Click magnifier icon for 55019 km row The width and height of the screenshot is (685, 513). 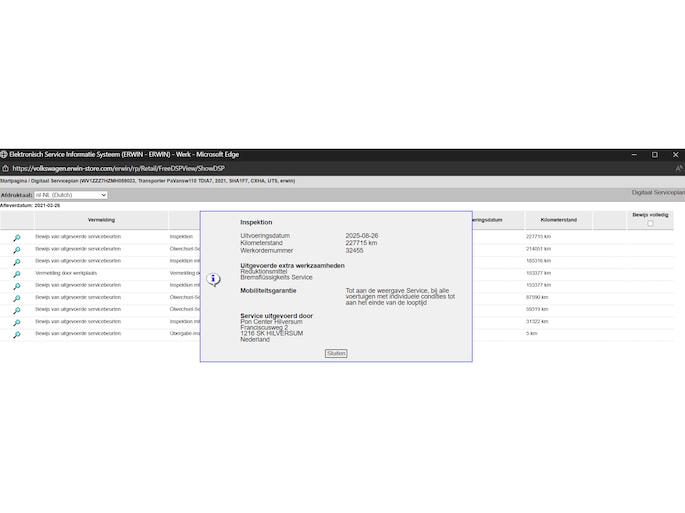(16, 310)
